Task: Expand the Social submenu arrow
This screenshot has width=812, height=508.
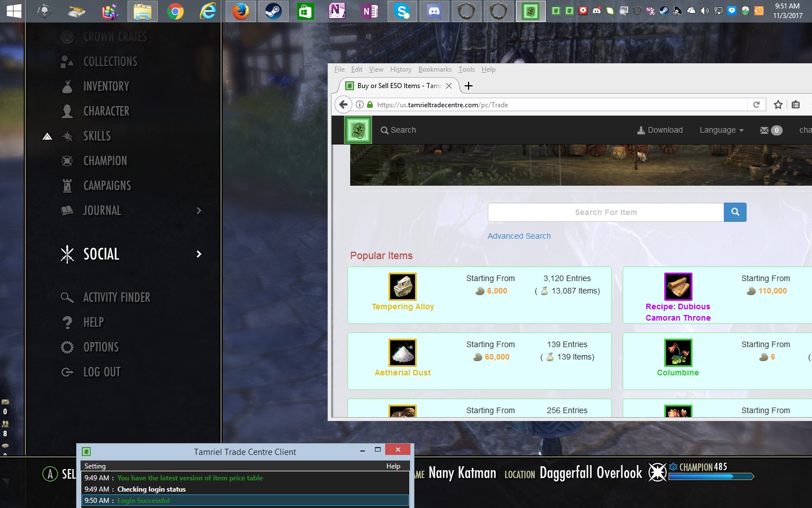Action: click(x=198, y=254)
